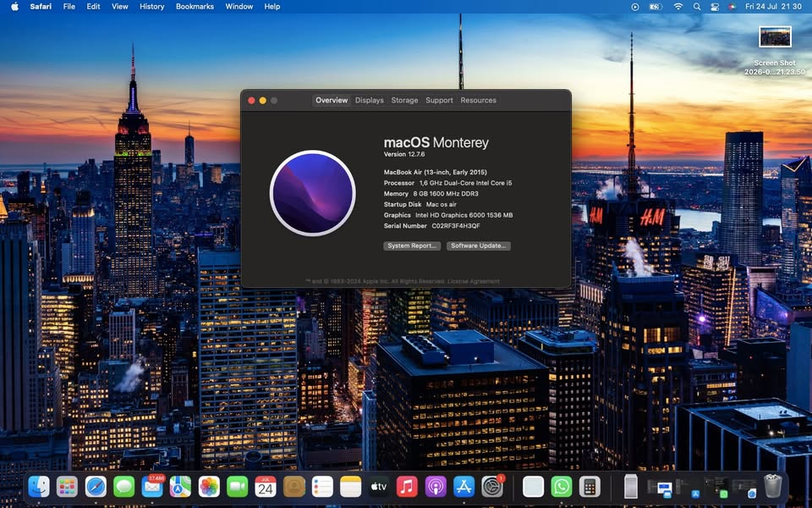Click the Software Update button
The image size is (812, 508).
click(x=479, y=246)
